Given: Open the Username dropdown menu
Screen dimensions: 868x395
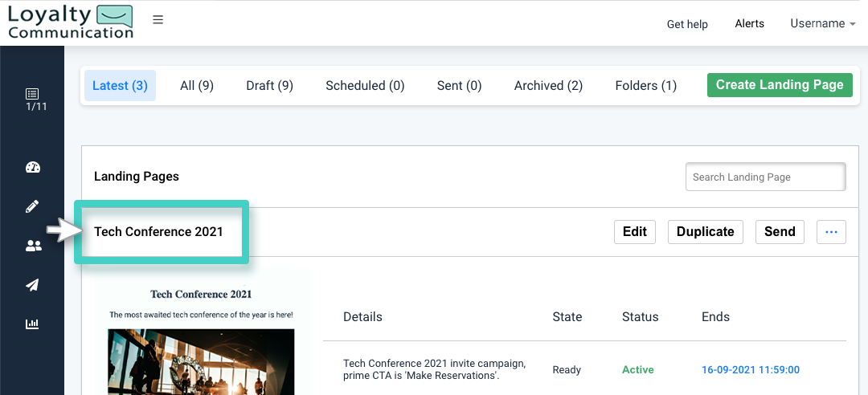Looking at the screenshot, I should coord(823,23).
